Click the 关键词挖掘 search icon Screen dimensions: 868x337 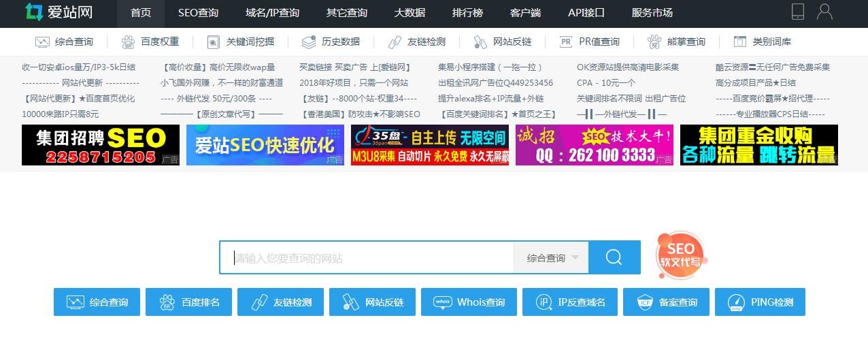click(214, 42)
